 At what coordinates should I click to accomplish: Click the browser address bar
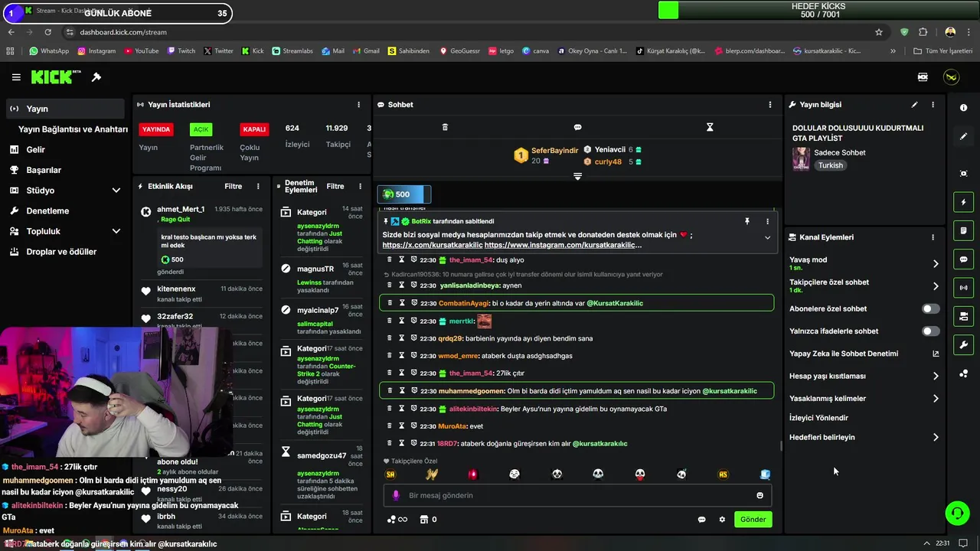click(x=475, y=32)
